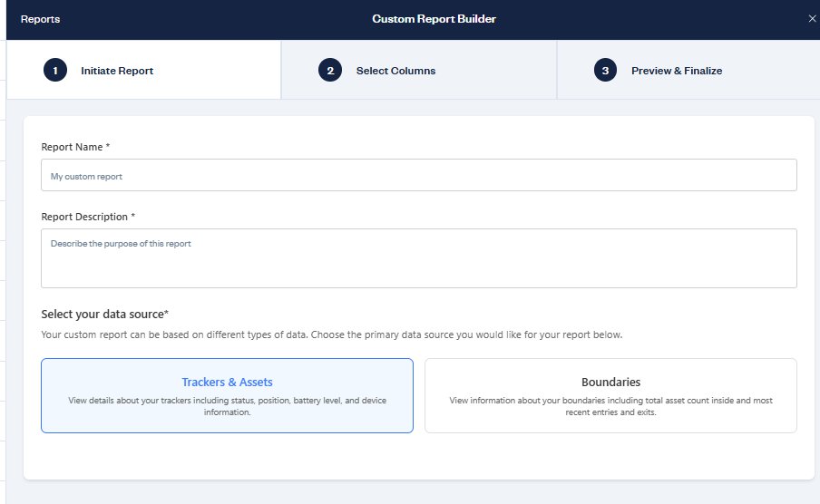Click the Report Name label
The image size is (820, 504).
(x=75, y=147)
